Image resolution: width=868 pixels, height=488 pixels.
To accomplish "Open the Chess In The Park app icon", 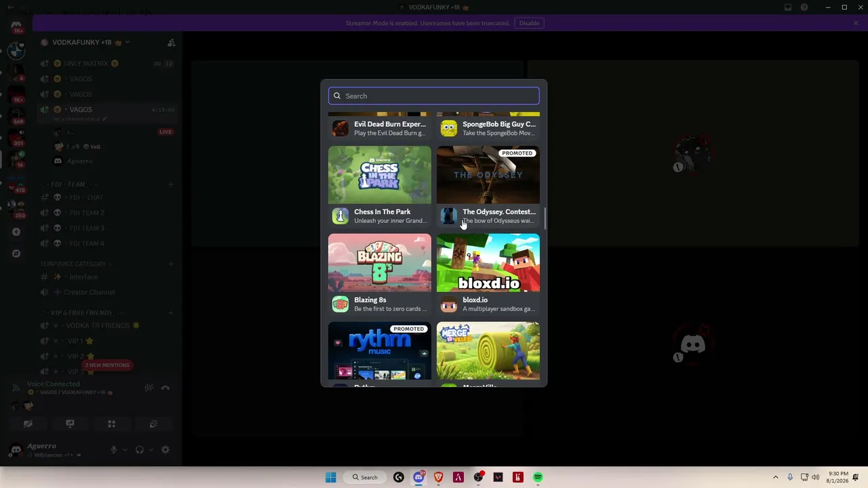I will click(x=340, y=216).
